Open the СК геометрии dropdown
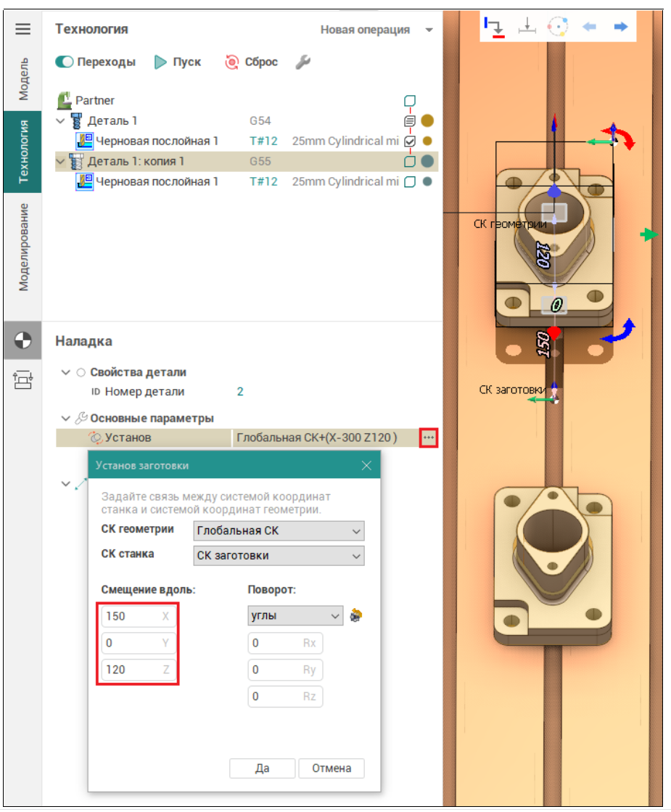Viewport: 671px width, 812px height. point(279,530)
